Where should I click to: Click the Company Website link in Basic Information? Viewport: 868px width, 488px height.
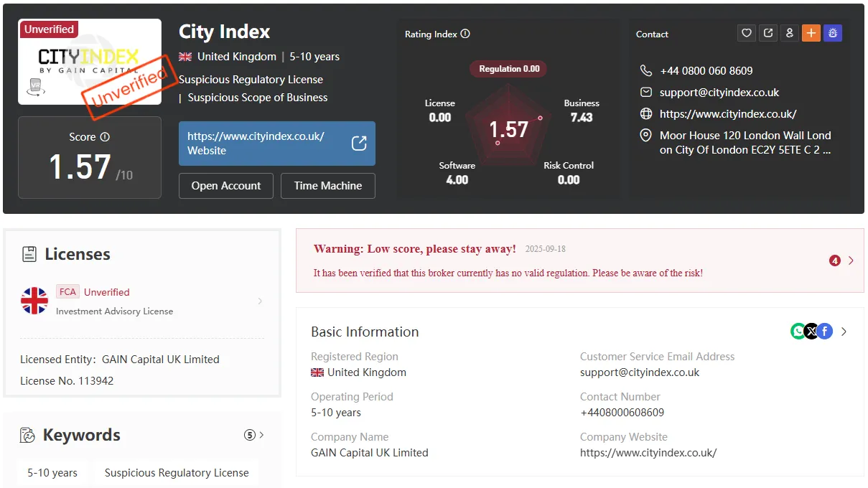tap(648, 452)
